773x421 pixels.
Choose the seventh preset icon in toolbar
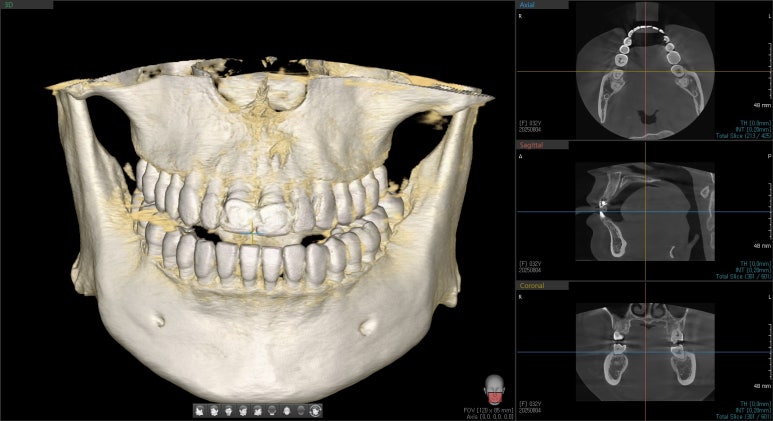pos(286,410)
